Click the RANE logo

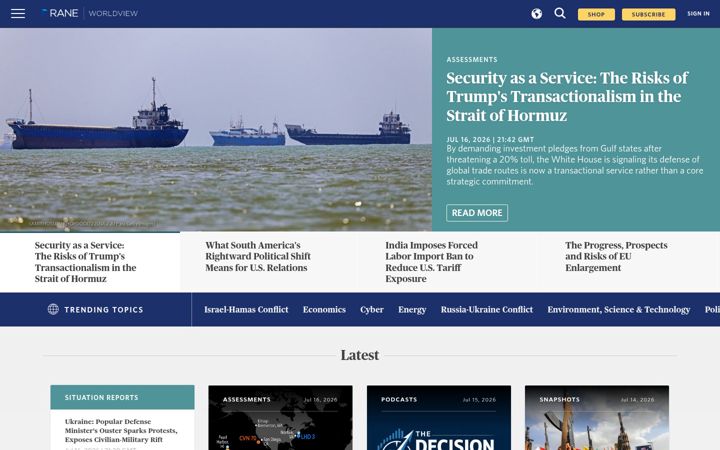60,13
